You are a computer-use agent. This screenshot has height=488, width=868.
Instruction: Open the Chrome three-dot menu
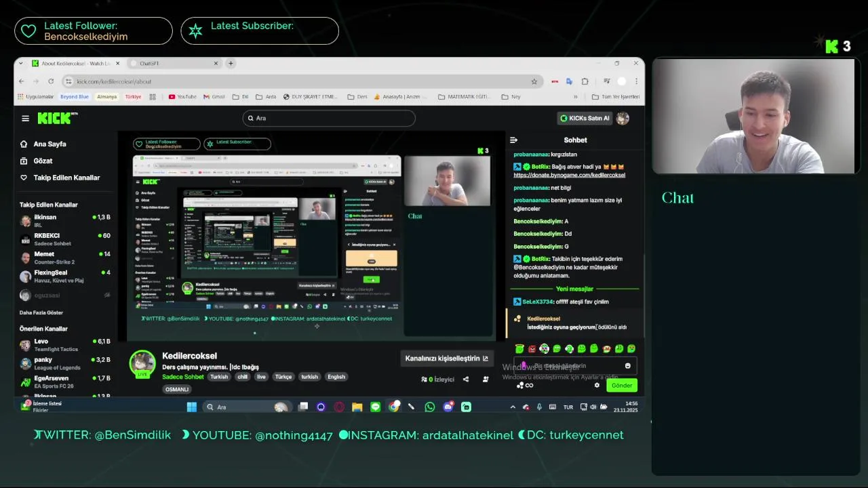[x=636, y=81]
